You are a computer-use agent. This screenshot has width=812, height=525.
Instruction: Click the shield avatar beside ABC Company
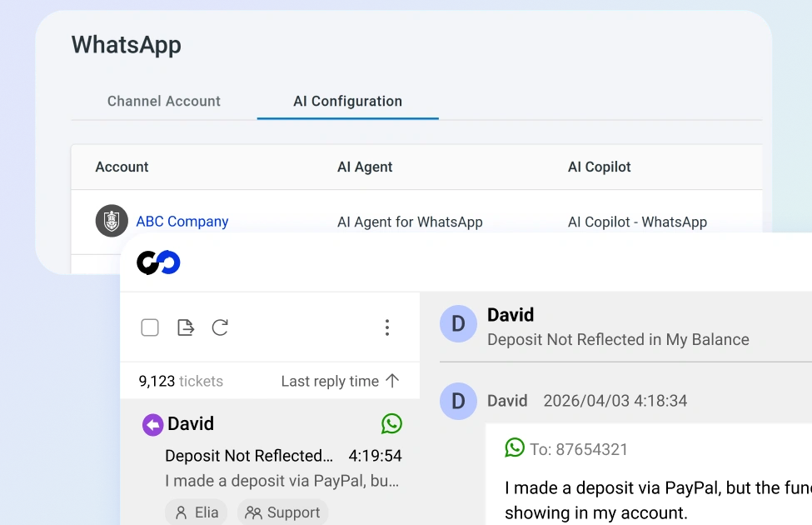112,222
